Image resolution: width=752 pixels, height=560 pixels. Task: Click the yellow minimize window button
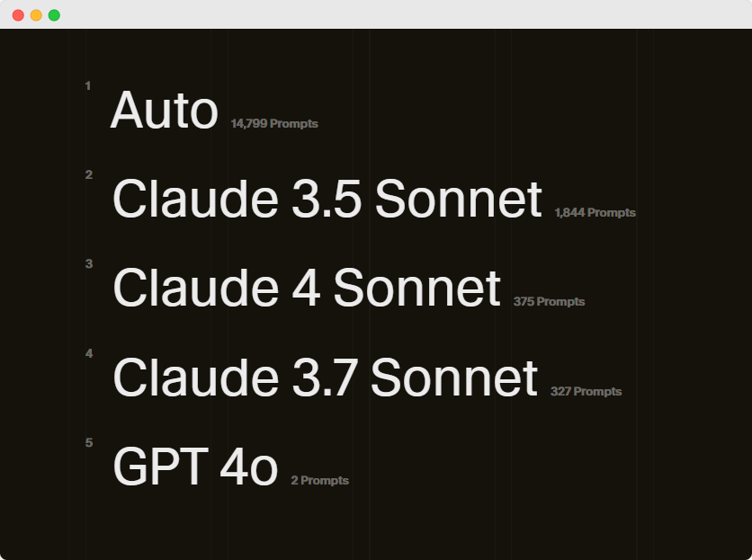coord(36,15)
